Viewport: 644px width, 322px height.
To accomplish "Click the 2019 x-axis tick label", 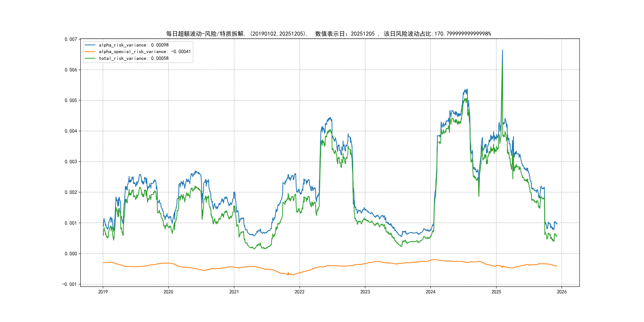I will [x=103, y=292].
